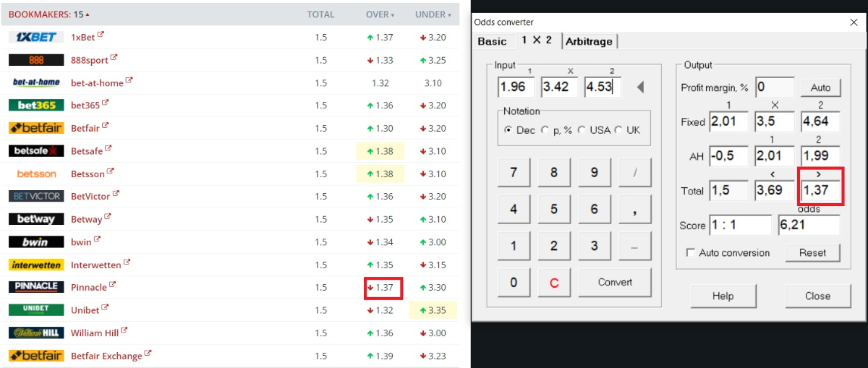Click keypad digit 7

point(514,173)
